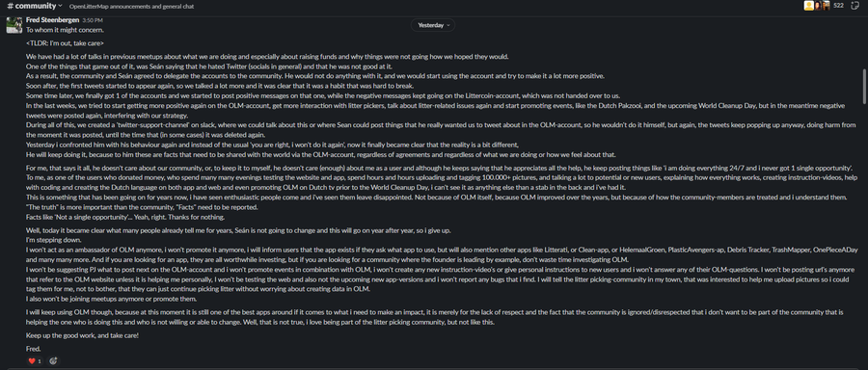Expand the chevron next to community

tap(61, 6)
